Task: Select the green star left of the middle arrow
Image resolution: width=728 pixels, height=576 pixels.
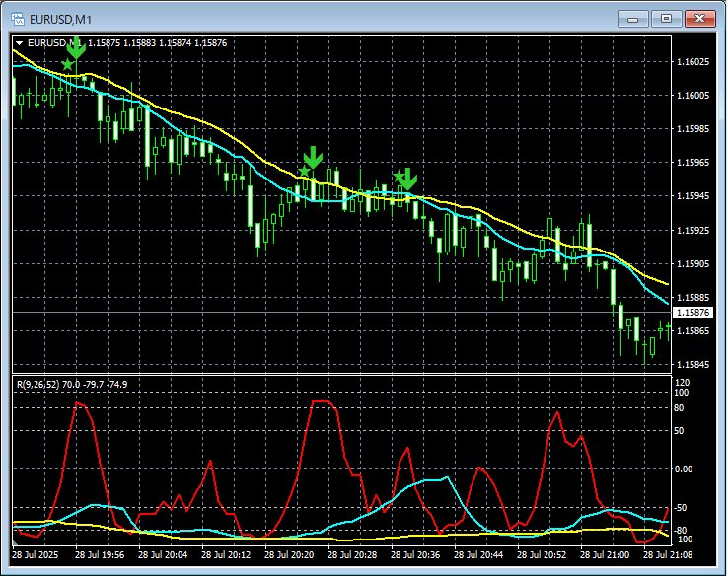Action: click(304, 171)
